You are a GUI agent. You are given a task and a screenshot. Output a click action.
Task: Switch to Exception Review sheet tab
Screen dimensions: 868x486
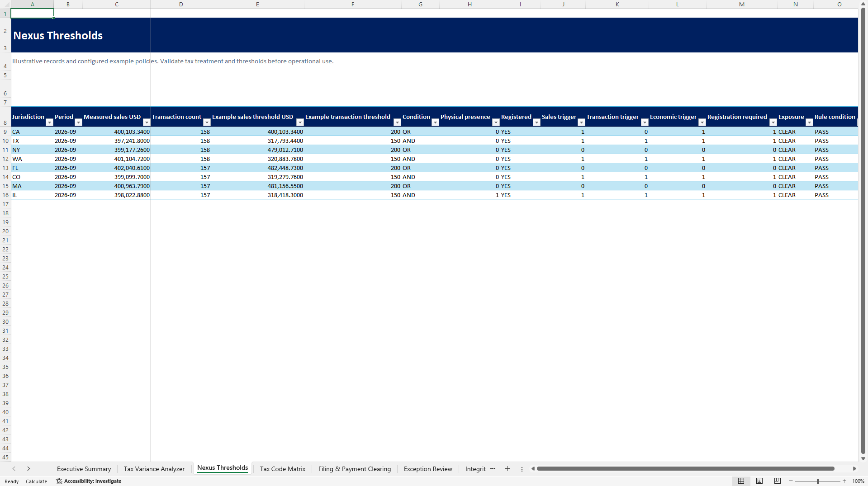click(x=428, y=469)
